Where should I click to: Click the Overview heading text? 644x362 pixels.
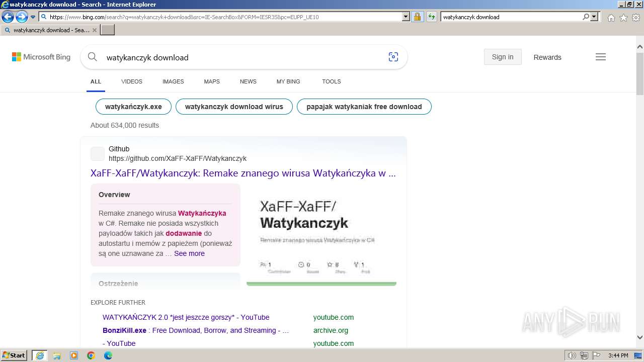click(x=114, y=195)
